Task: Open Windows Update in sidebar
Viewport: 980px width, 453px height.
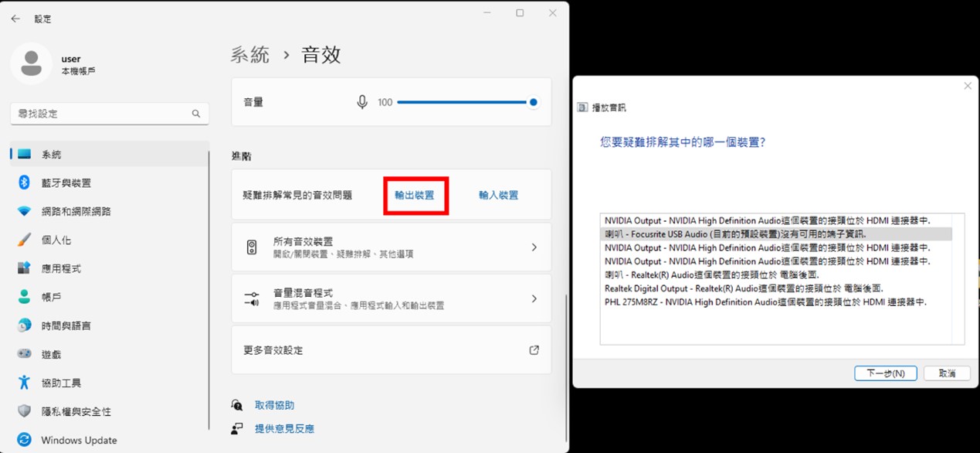Action: [x=79, y=440]
